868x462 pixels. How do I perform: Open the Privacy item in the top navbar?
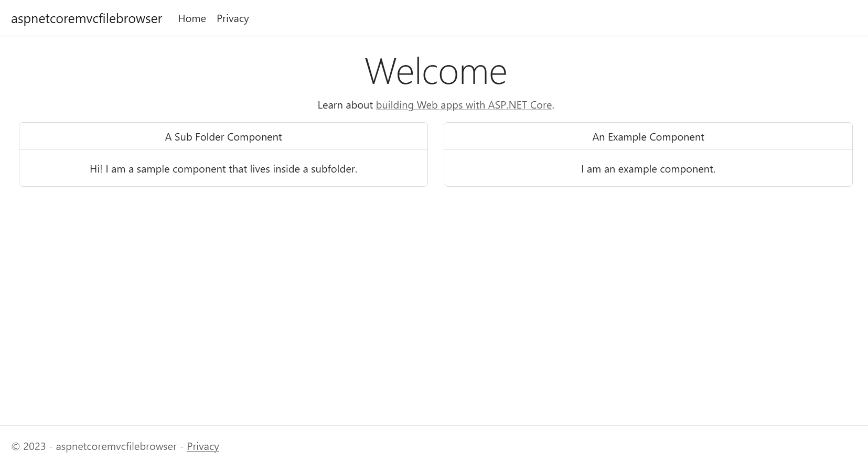click(233, 18)
